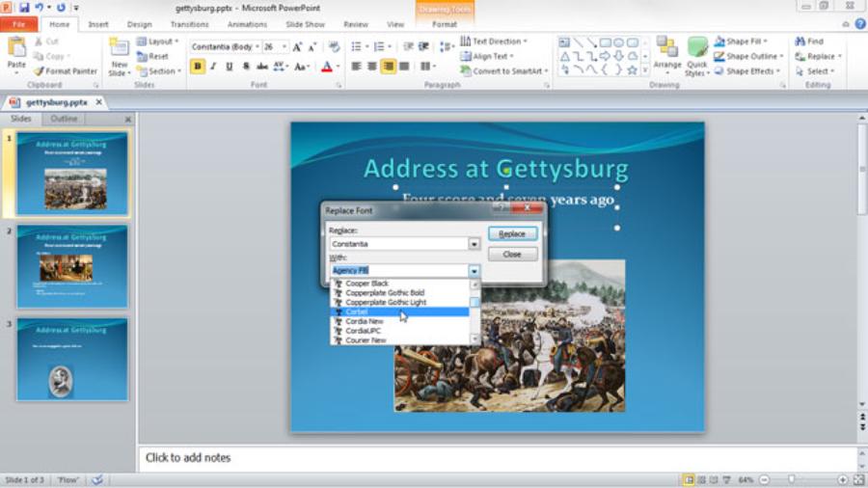Viewport: 868px width, 488px height.
Task: Select slide 3 thumbnail
Action: coord(72,359)
